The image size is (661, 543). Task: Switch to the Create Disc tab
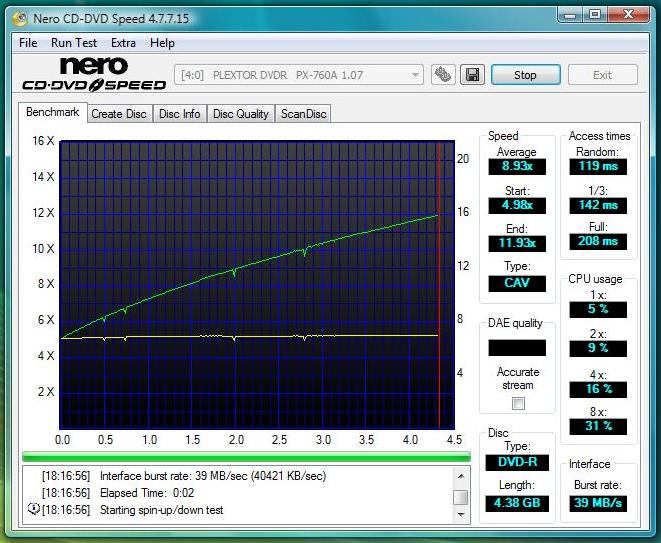119,114
